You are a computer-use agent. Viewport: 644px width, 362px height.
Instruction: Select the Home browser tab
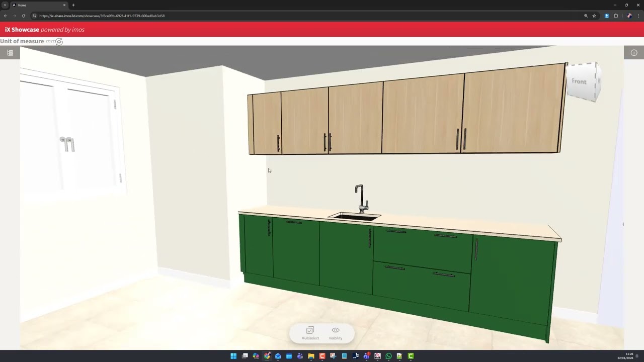(39, 5)
